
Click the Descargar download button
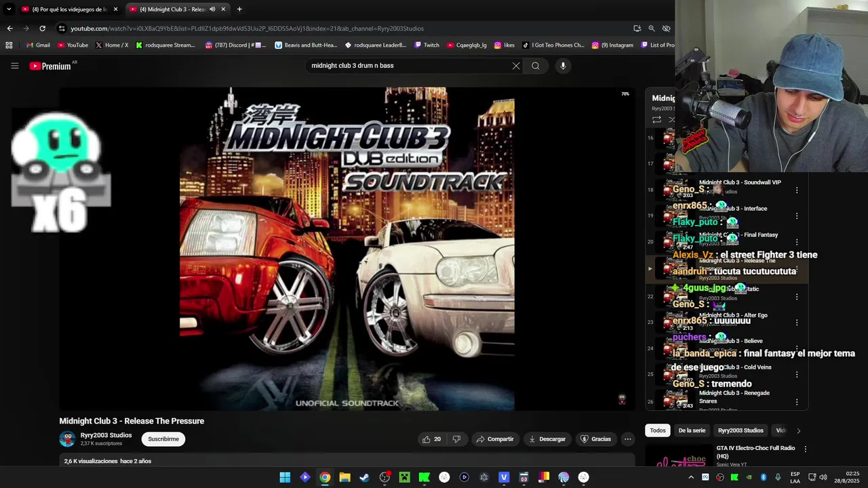pos(547,439)
